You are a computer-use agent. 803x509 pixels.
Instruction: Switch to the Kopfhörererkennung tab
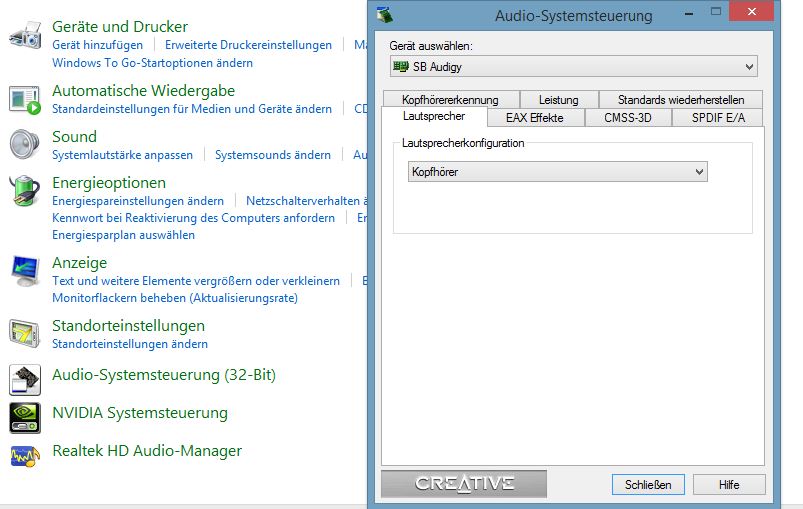pyautogui.click(x=450, y=99)
